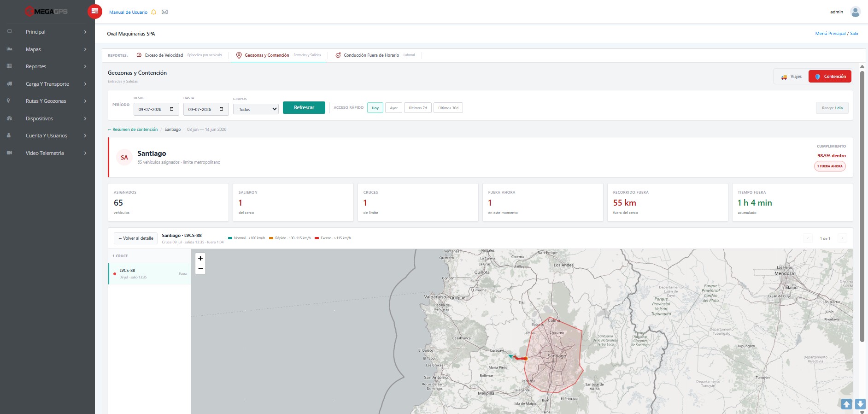Click the Tiempo Fuera 1 h 4 min card
Viewport: 868px width, 414px height.
pyautogui.click(x=792, y=202)
